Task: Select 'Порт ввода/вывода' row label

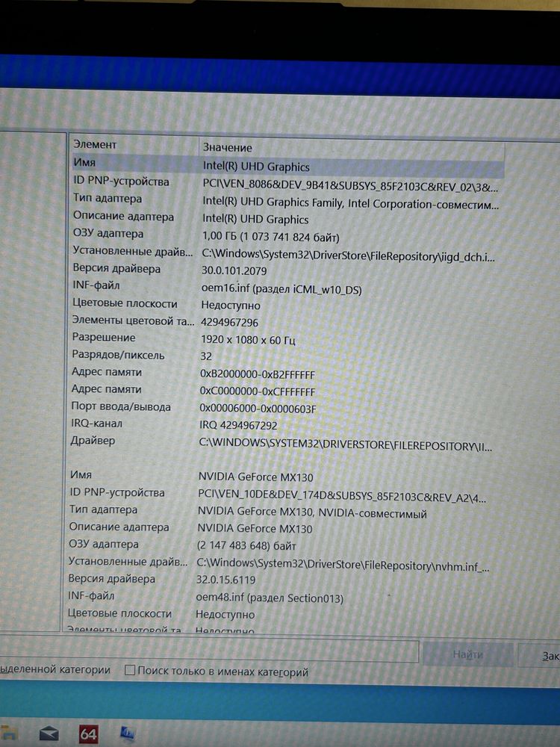Action: [x=121, y=407]
